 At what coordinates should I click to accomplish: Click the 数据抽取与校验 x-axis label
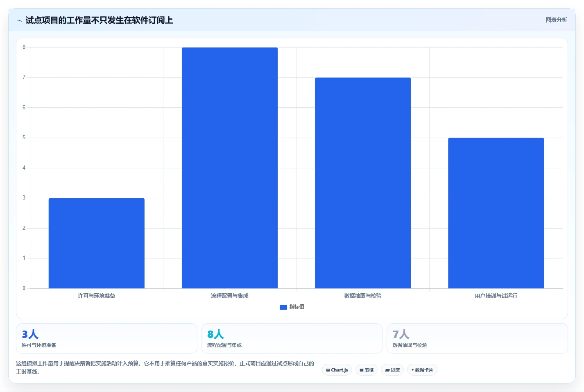tap(363, 296)
